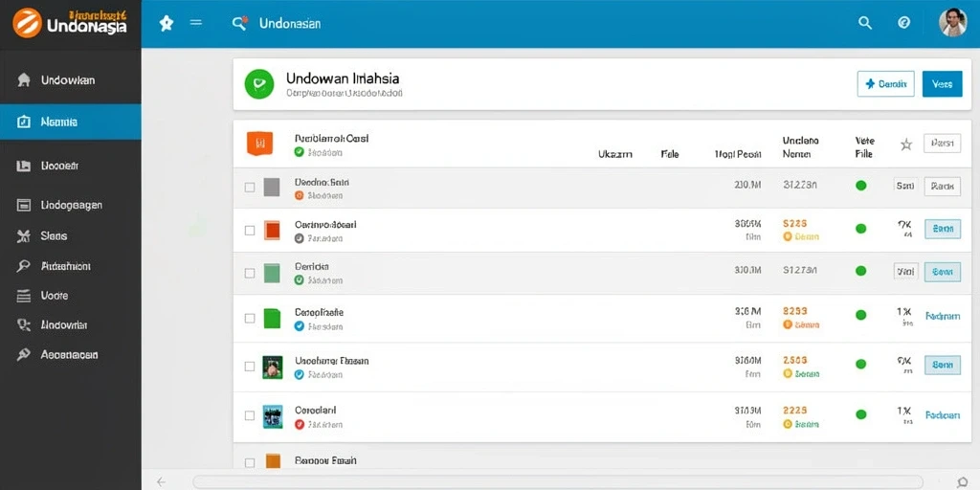
Task: Click the magnifier icon near the help icon
Action: pyautogui.click(x=865, y=23)
